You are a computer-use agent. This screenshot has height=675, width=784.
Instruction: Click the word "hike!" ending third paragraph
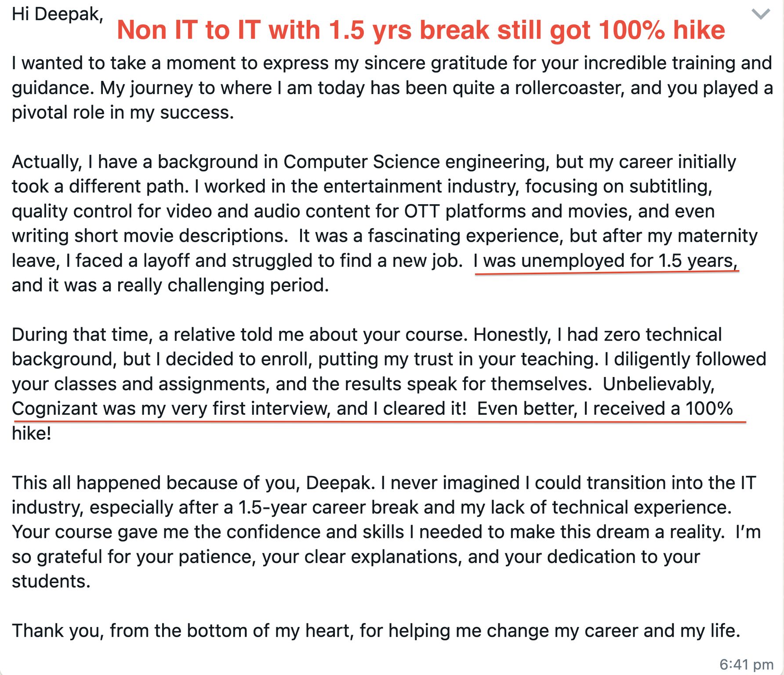[32, 433]
